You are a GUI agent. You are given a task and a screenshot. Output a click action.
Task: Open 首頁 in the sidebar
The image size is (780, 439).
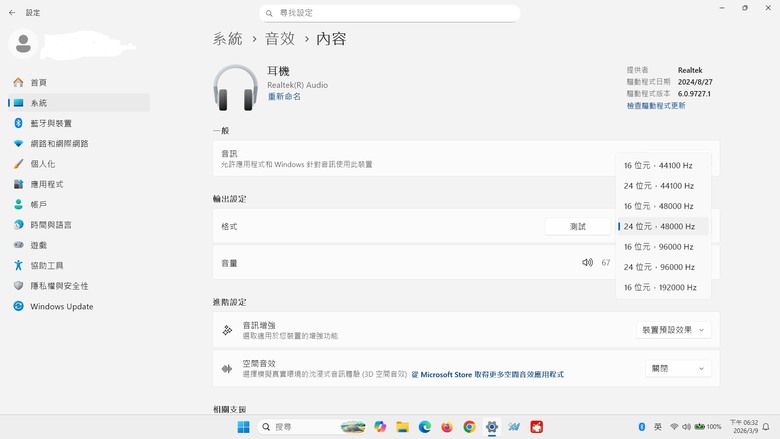(x=80, y=83)
